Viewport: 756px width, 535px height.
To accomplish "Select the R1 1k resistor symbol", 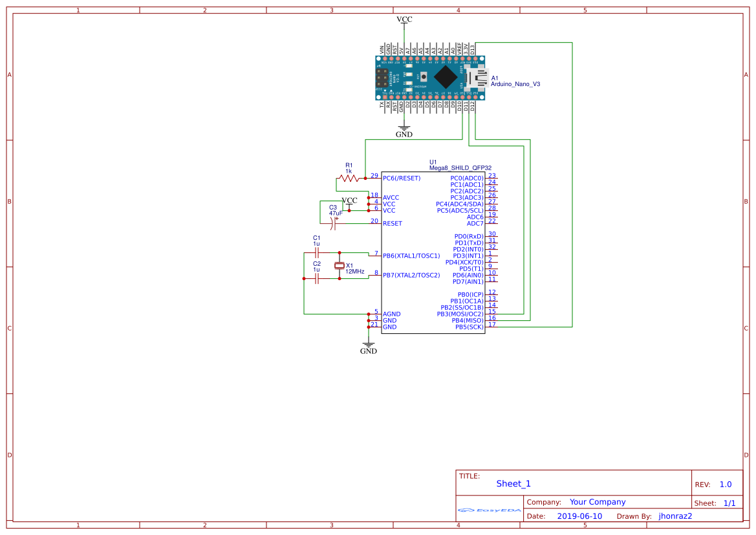I will [x=349, y=178].
